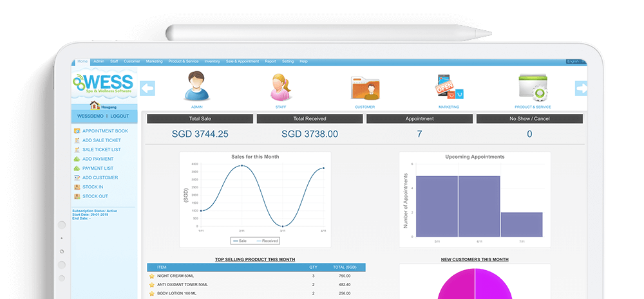This screenshot has width=644, height=299.
Task: Open the APPOINTMENT BOOK link
Action: coord(105,131)
